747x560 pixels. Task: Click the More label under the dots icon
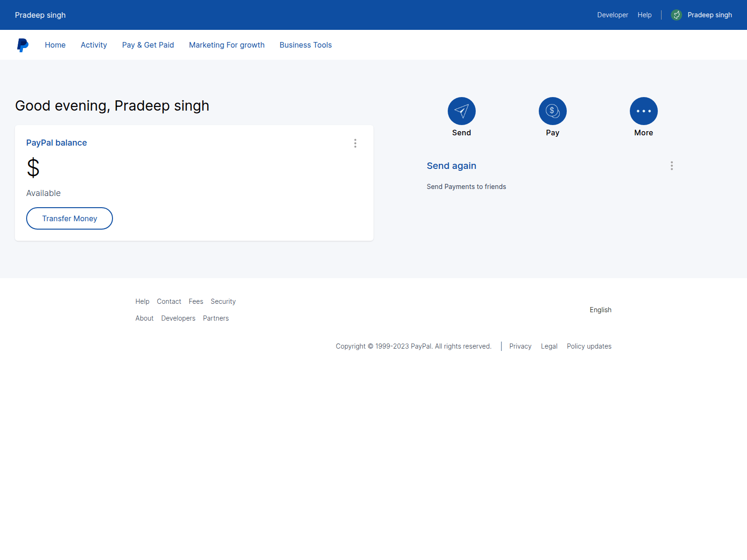[x=643, y=133]
